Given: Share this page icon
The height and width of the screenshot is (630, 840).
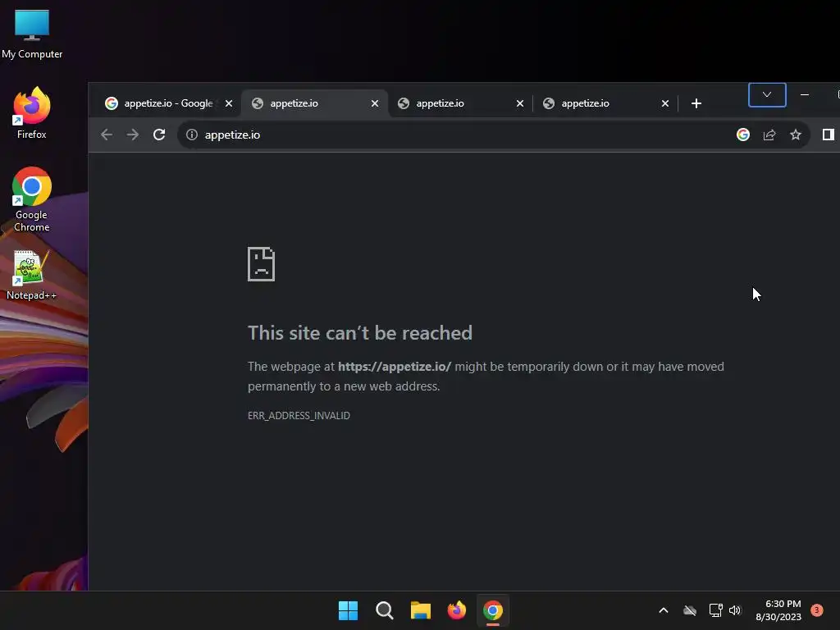Looking at the screenshot, I should [x=769, y=135].
